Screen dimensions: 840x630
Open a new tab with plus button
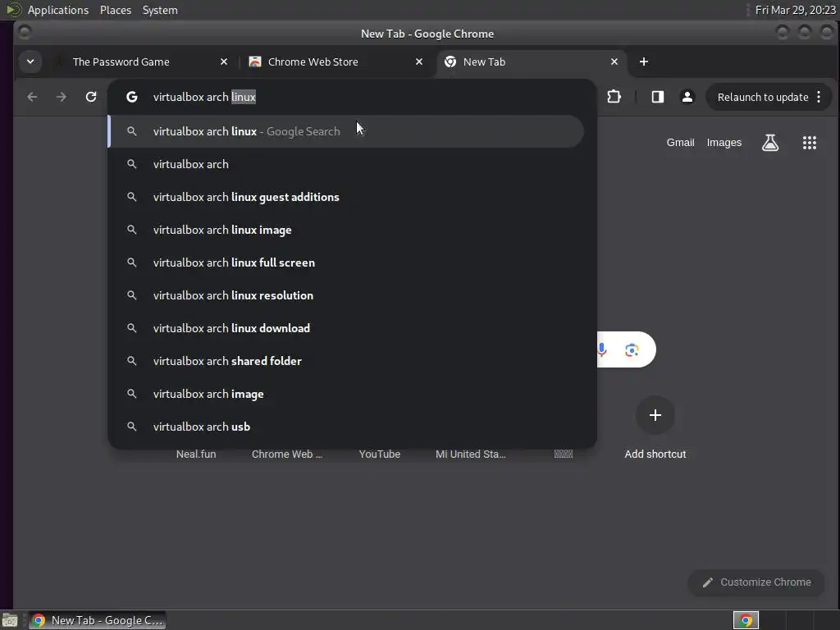pyautogui.click(x=644, y=62)
